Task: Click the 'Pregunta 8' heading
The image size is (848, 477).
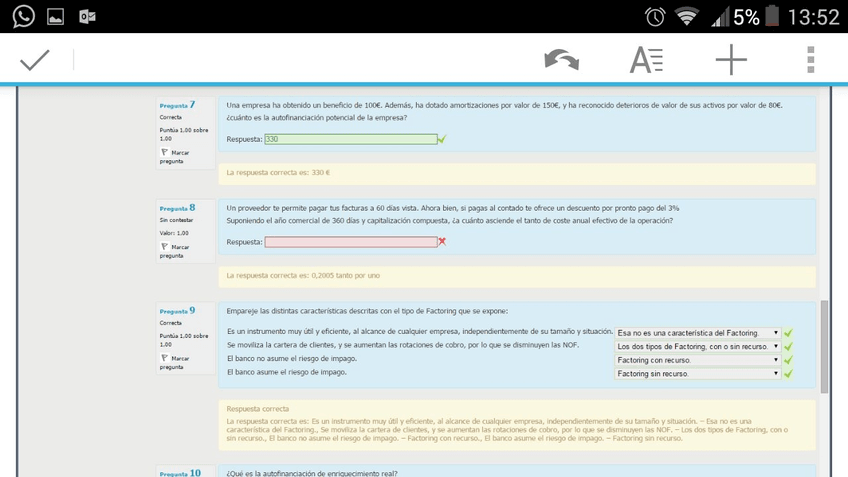Action: click(x=177, y=208)
